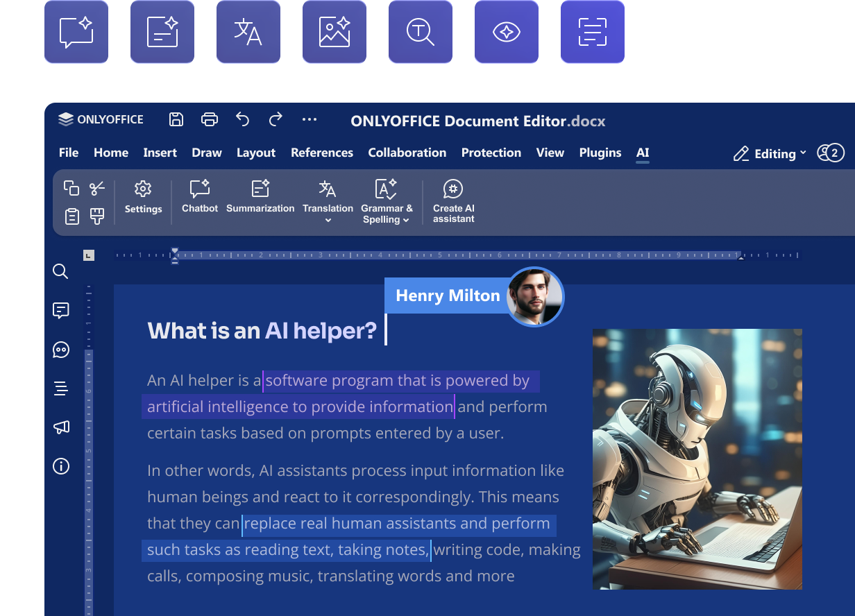855x616 pixels.
Task: Open the Editing mode dropdown
Action: (770, 153)
